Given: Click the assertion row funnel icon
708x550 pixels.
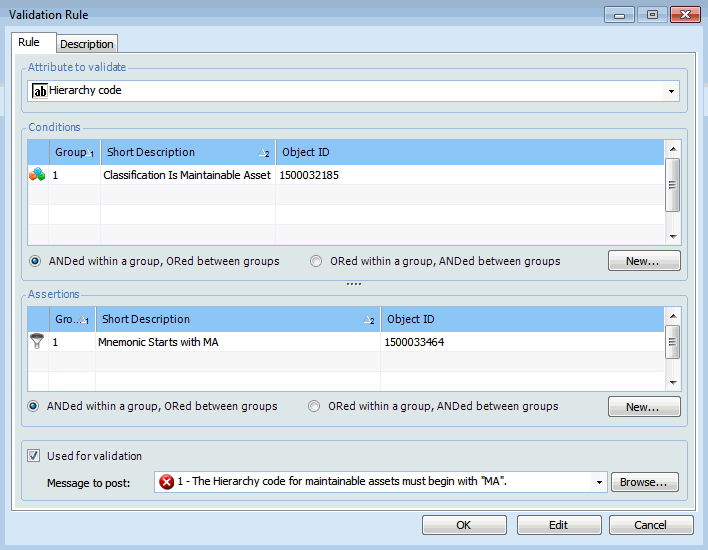Looking at the screenshot, I should (37, 341).
